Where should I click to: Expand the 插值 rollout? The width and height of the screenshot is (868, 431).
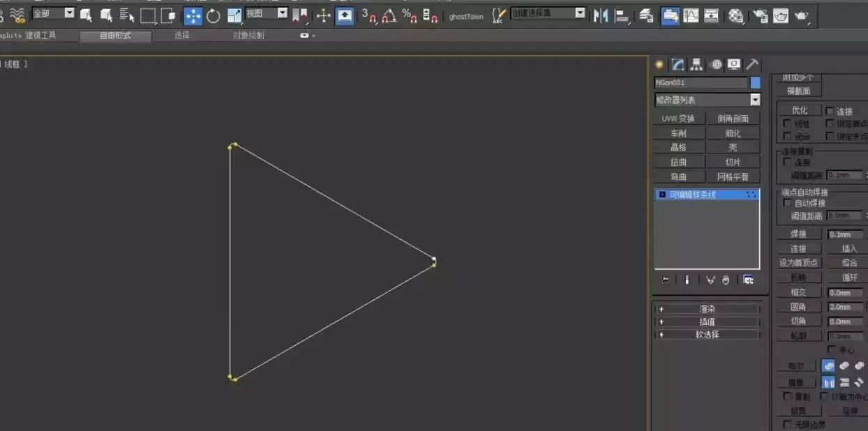coord(707,322)
